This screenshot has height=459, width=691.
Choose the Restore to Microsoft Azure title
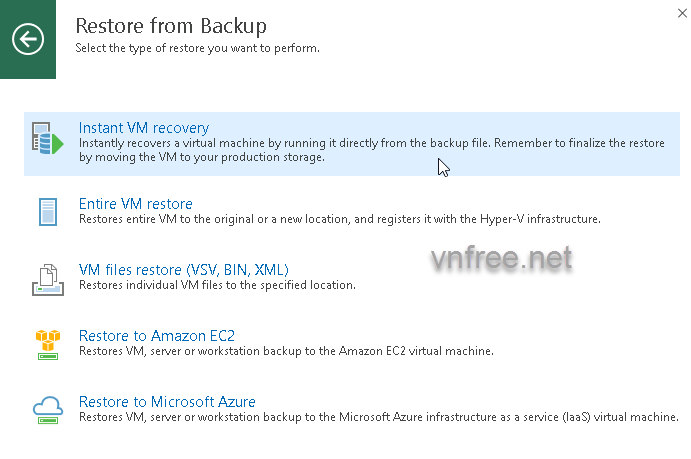[167, 402]
